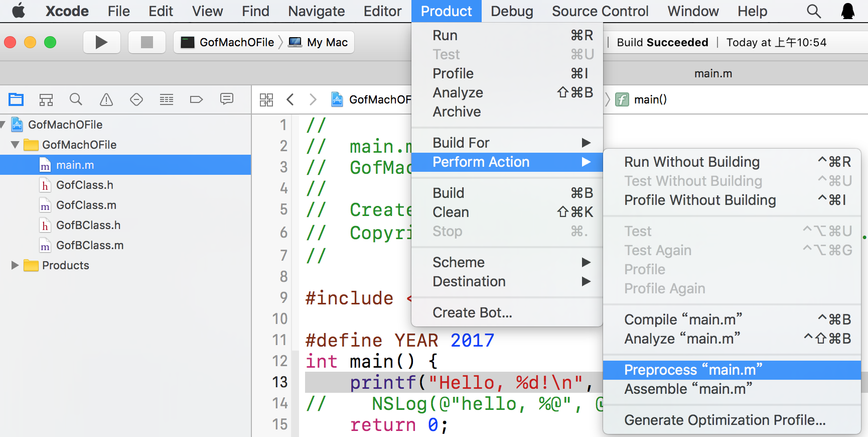Image resolution: width=868 pixels, height=437 pixels.
Task: Open the Window menu
Action: coord(693,11)
